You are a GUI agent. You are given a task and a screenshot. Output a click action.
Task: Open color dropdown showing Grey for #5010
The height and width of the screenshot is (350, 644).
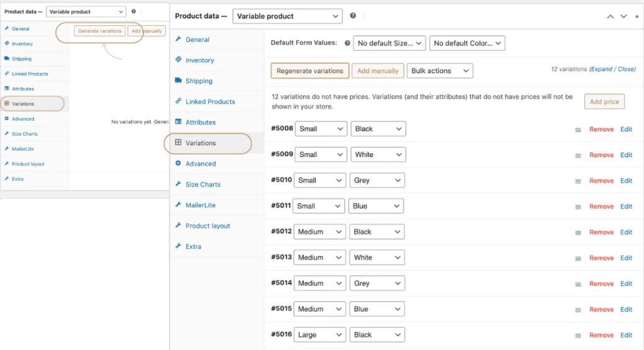[377, 180]
